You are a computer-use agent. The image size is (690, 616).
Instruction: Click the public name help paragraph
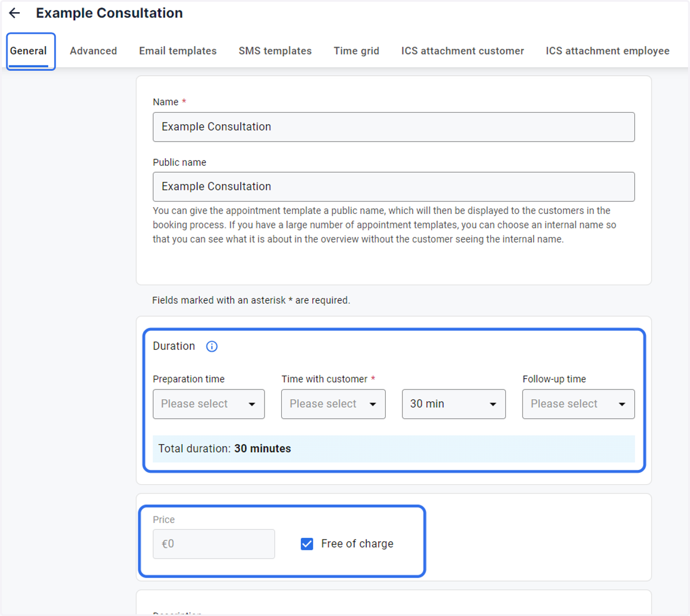[x=384, y=225]
